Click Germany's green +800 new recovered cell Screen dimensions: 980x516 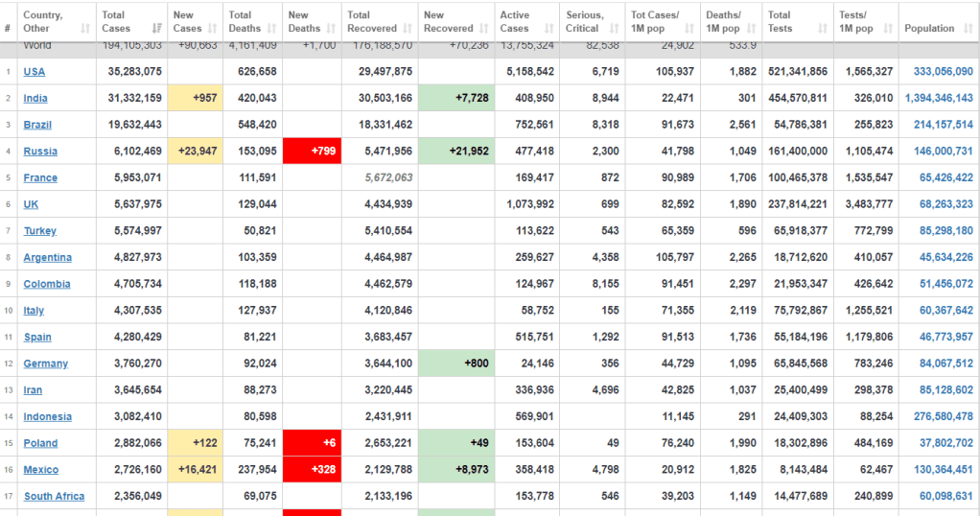(x=456, y=364)
